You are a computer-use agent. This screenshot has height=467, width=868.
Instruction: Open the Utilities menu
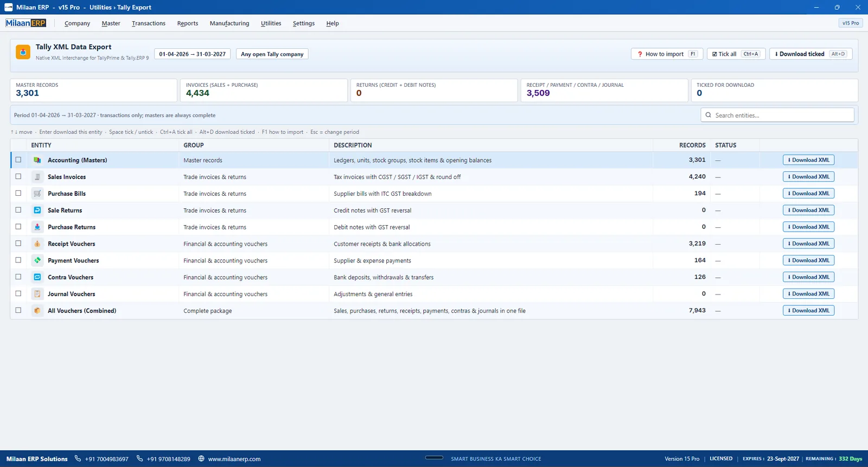271,23
